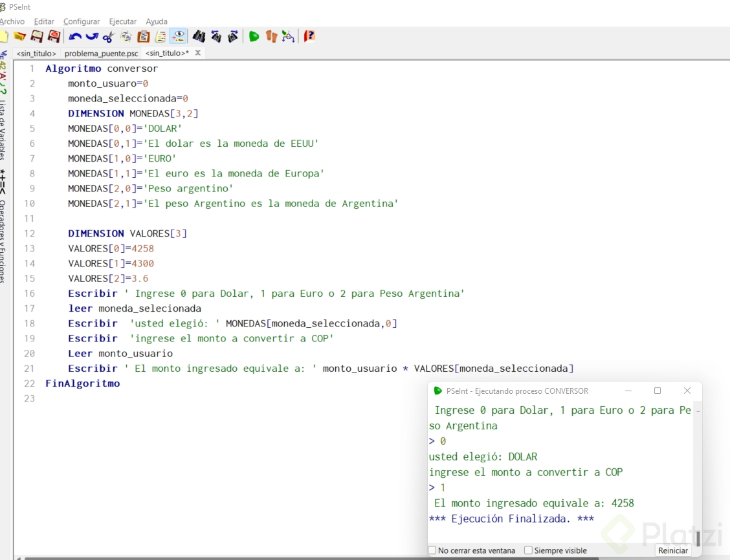The height and width of the screenshot is (560, 730).
Task: Toggle 'Siempre visible' checkbox
Action: coord(528,550)
